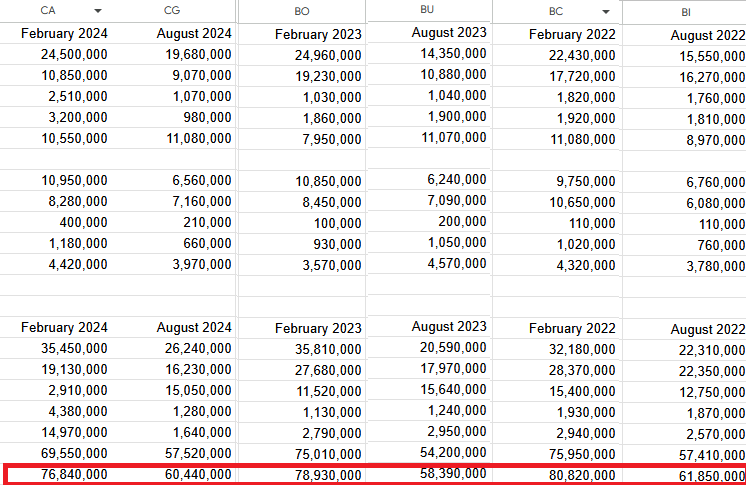Select the CA column header

[x=48, y=10]
